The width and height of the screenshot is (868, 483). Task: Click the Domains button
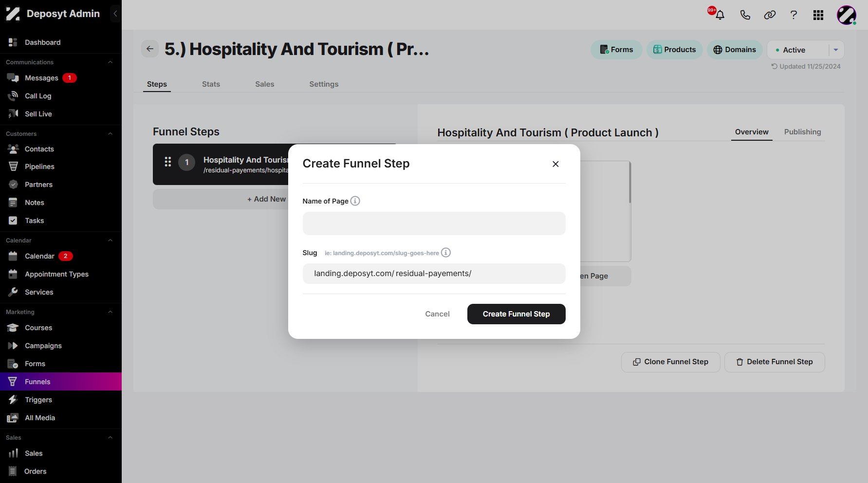[735, 50]
